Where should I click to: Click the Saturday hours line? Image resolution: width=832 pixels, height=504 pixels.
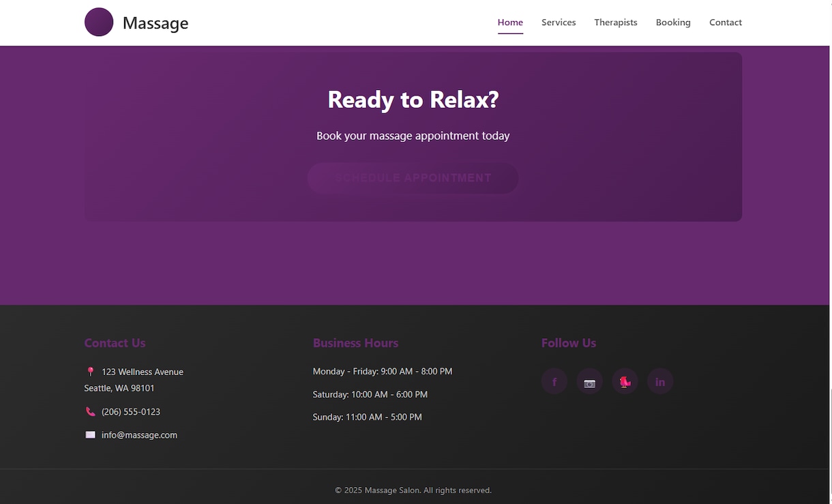click(x=370, y=394)
